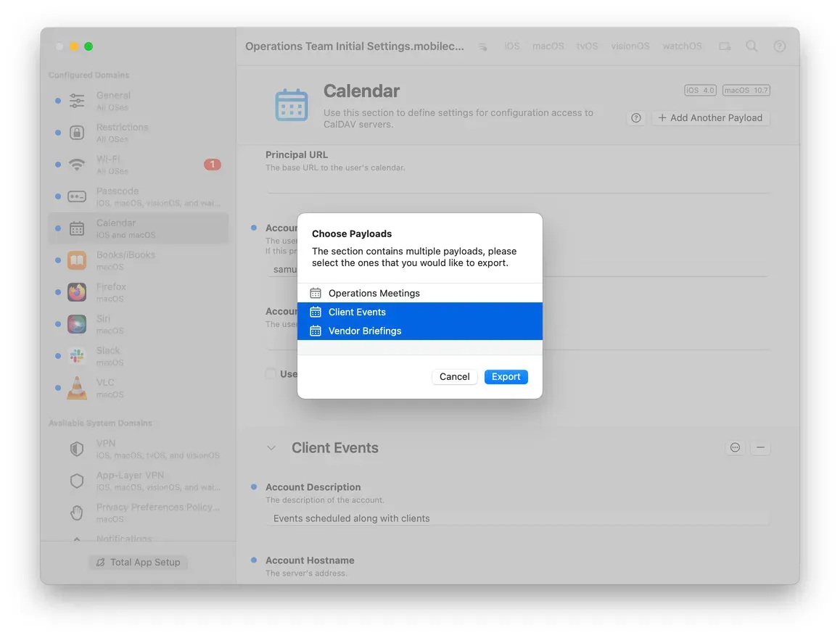Select the Siri payload icon

(x=77, y=324)
